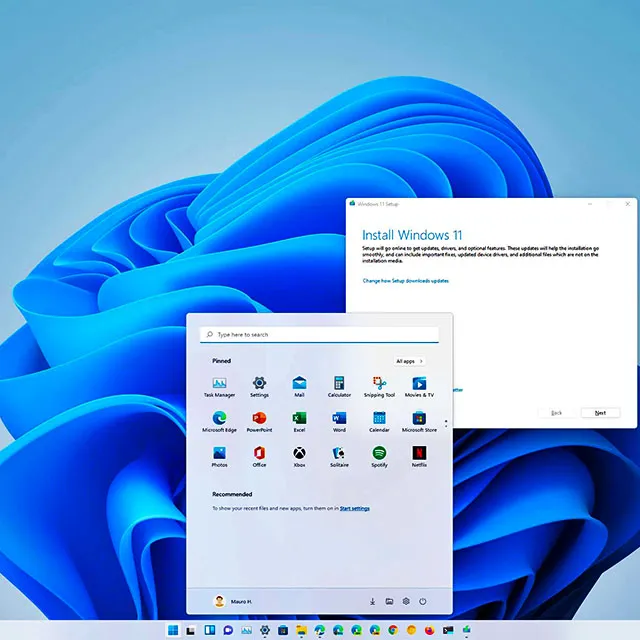640x640 pixels.
Task: Open Task View from the taskbar
Action: pyautogui.click(x=191, y=631)
